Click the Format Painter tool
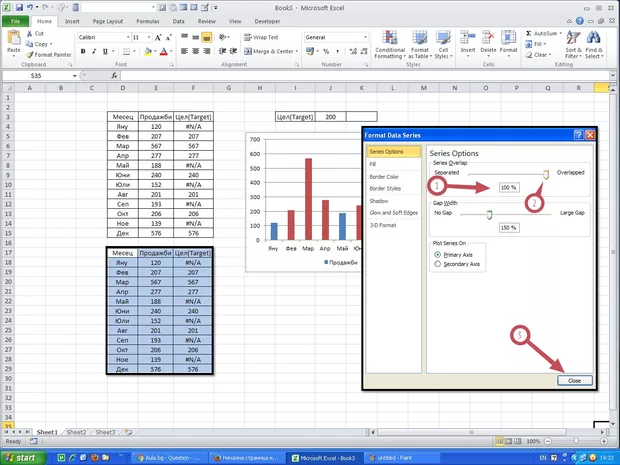The height and width of the screenshot is (465, 620). click(52, 54)
